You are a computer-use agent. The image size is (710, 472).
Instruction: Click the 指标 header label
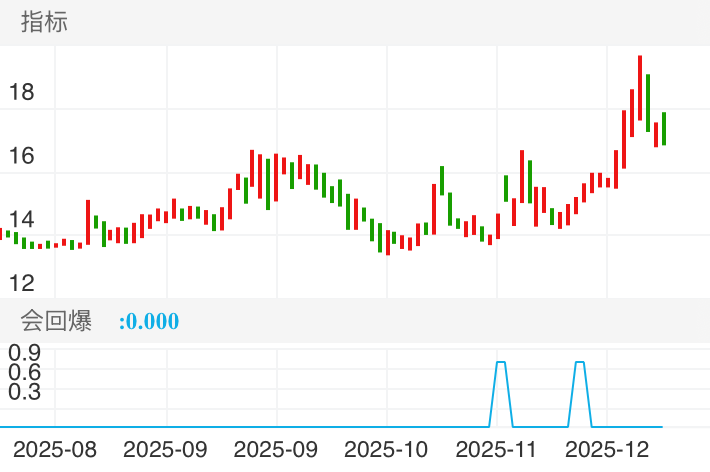pyautogui.click(x=44, y=22)
